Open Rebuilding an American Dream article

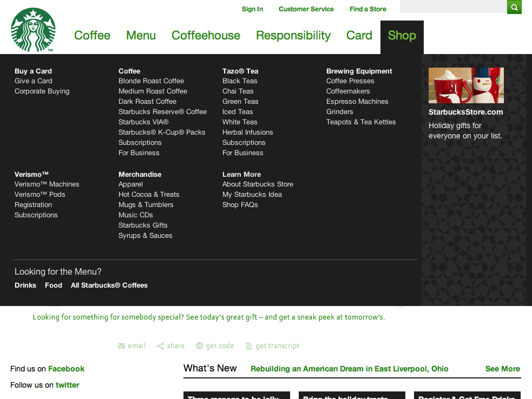(x=349, y=369)
